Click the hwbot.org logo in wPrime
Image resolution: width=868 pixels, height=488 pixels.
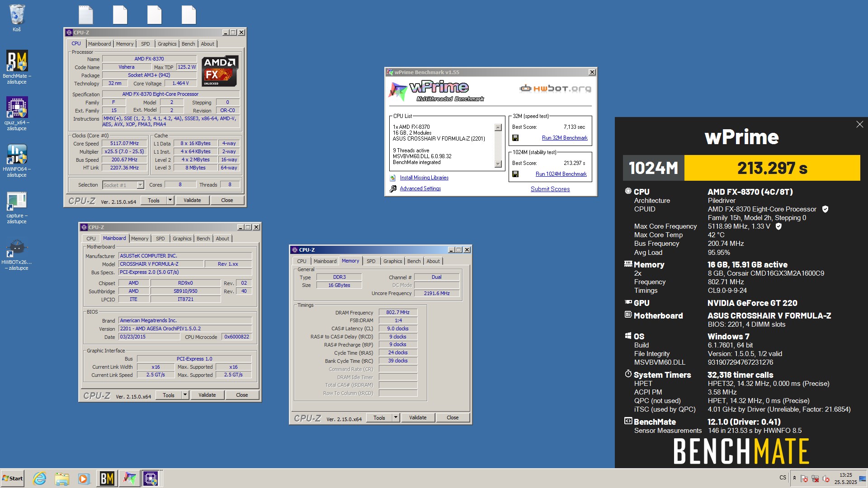555,89
